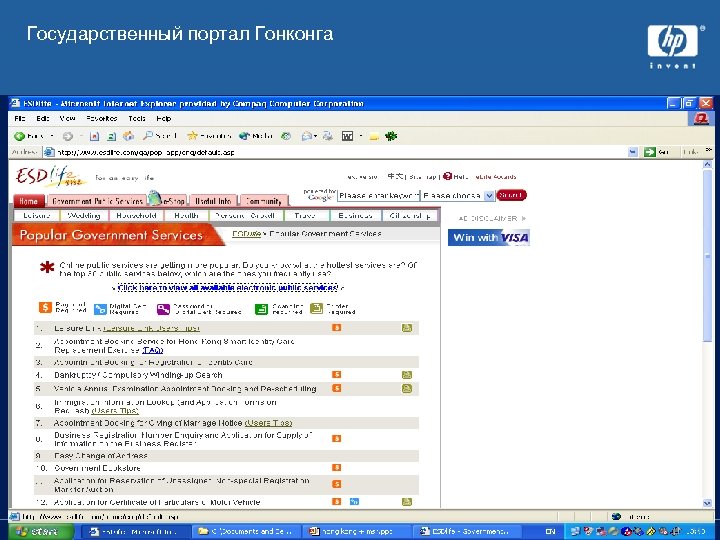Switch the site to the Chinese language

(395, 176)
